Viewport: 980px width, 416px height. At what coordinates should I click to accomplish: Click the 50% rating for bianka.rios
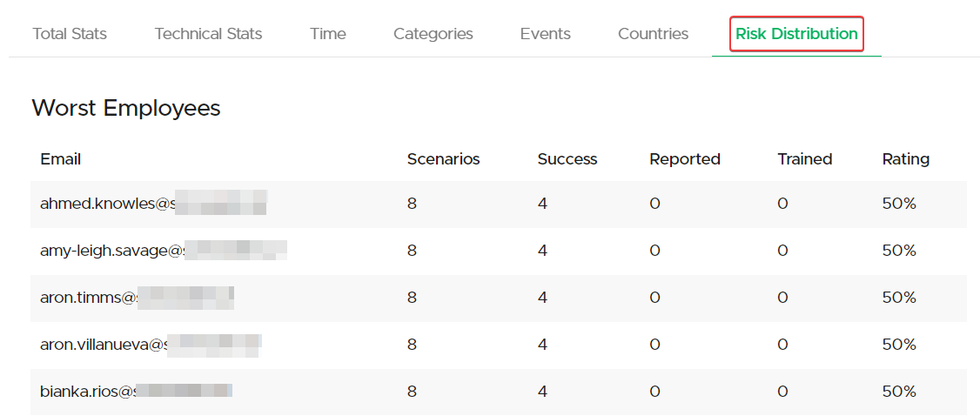[x=899, y=392]
